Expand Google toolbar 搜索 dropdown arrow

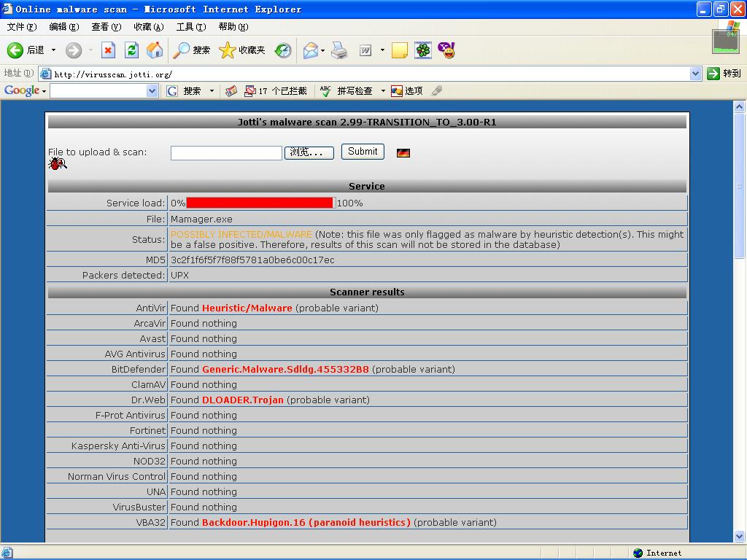coord(212,91)
